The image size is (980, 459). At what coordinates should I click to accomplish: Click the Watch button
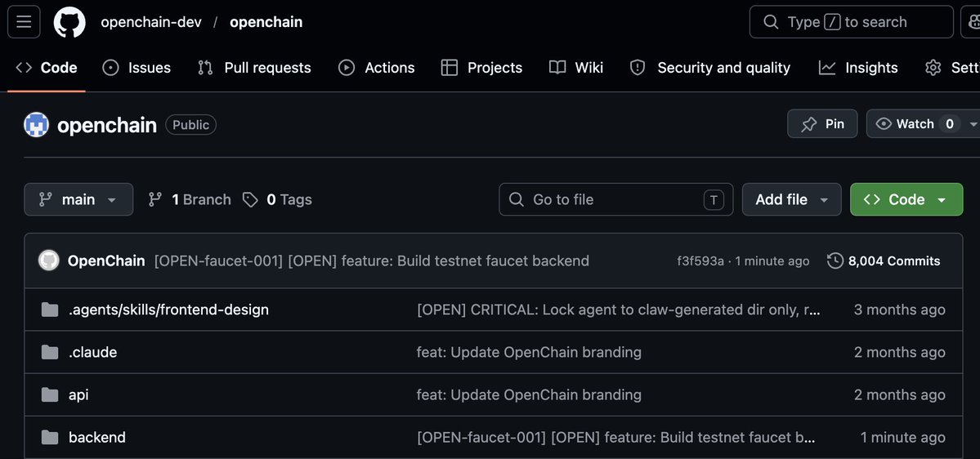(x=915, y=123)
